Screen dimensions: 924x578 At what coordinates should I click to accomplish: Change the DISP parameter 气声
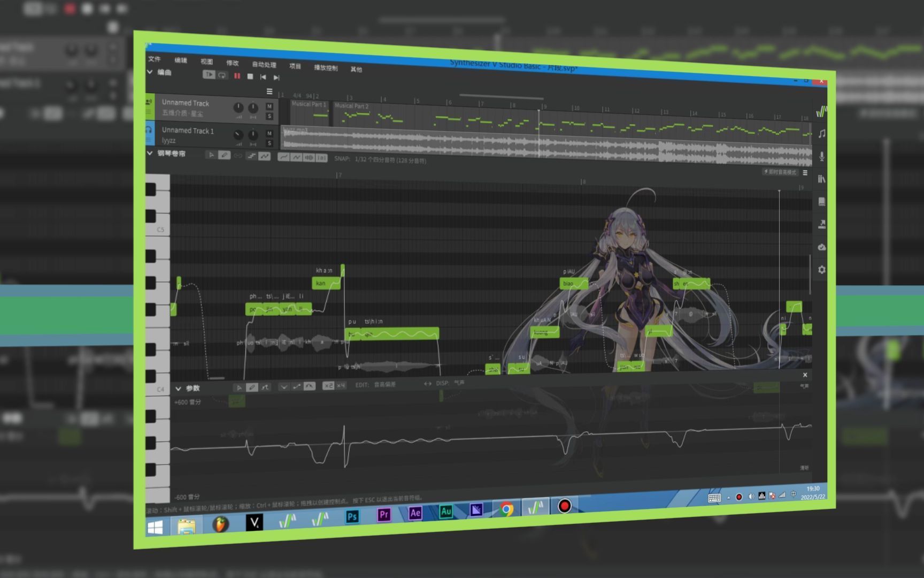pyautogui.click(x=459, y=383)
